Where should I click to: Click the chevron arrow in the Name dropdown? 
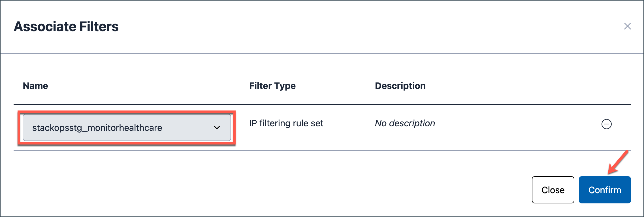(217, 127)
